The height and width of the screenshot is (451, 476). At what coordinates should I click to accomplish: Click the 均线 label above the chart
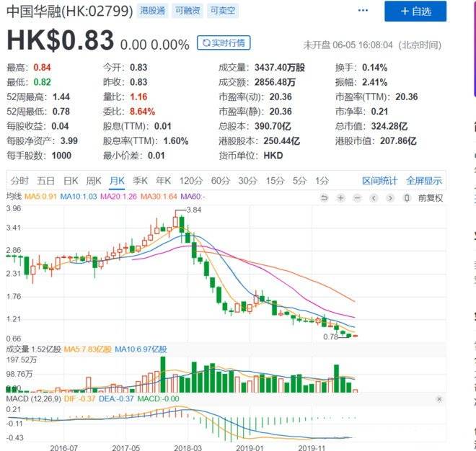pyautogui.click(x=14, y=197)
